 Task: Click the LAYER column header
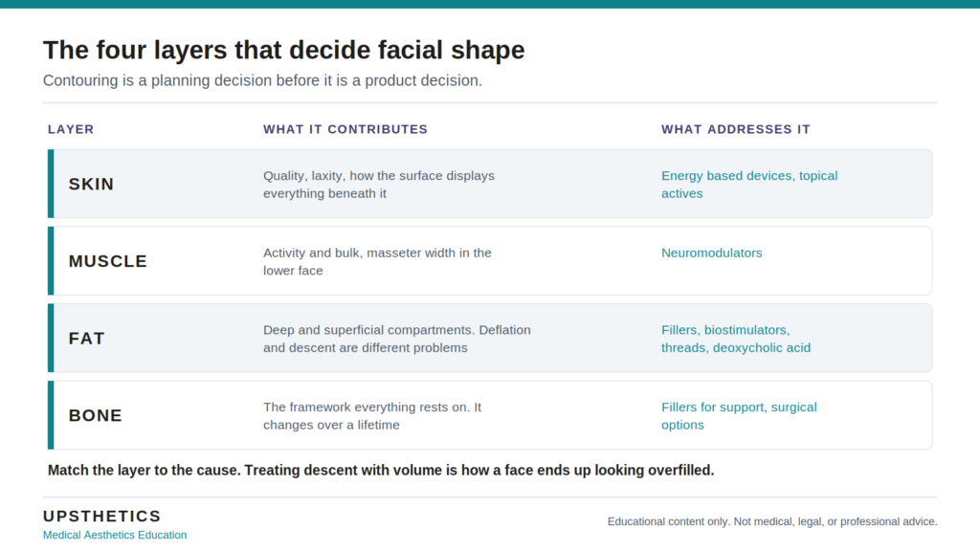click(x=71, y=129)
